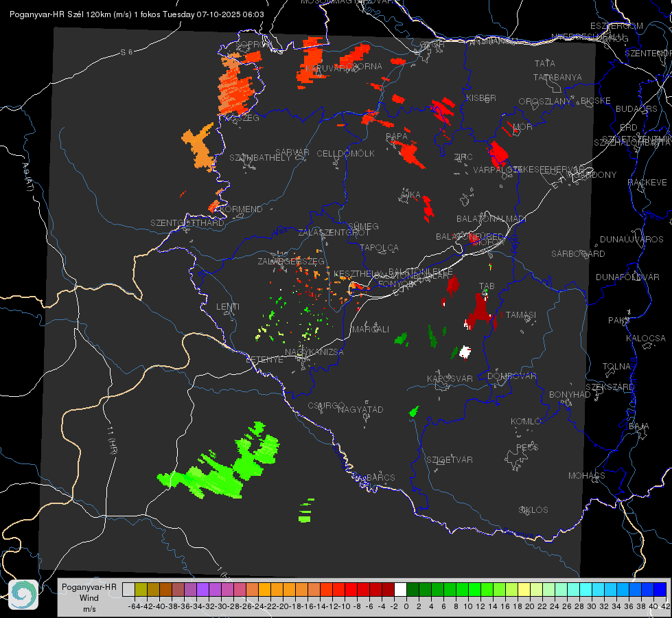Click the NAGYKANIZSA city label
The height and width of the screenshot is (618, 672).
pos(314,352)
